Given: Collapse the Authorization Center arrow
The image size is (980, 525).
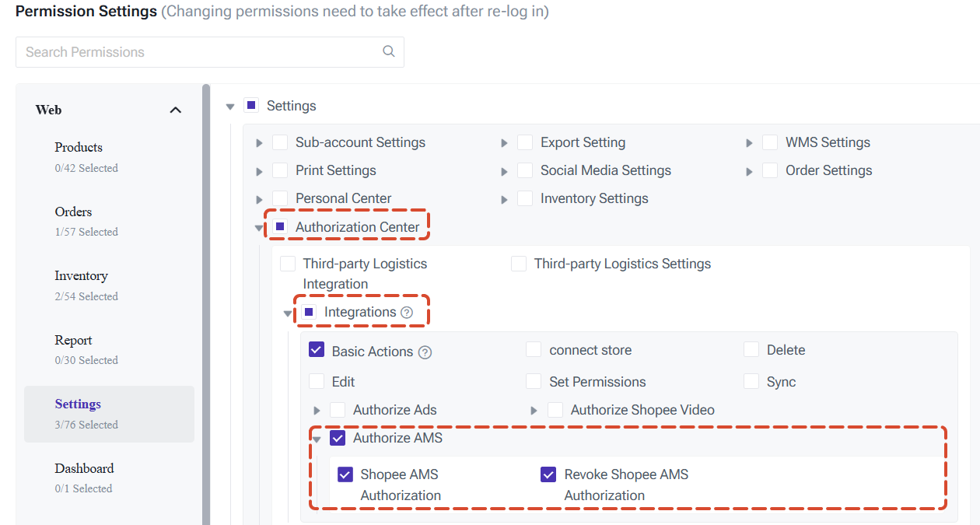Looking at the screenshot, I should 258,229.
